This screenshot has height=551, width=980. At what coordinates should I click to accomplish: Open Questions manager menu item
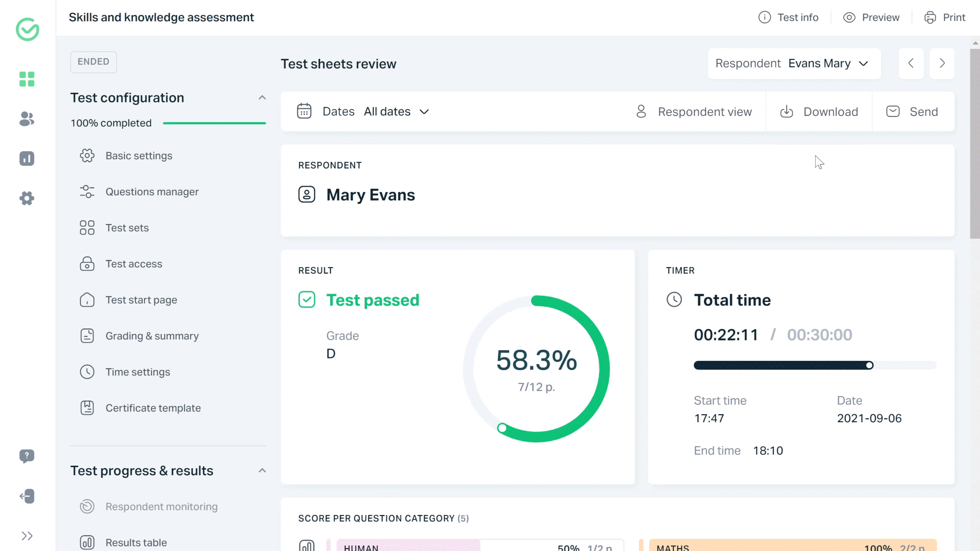[x=152, y=192]
